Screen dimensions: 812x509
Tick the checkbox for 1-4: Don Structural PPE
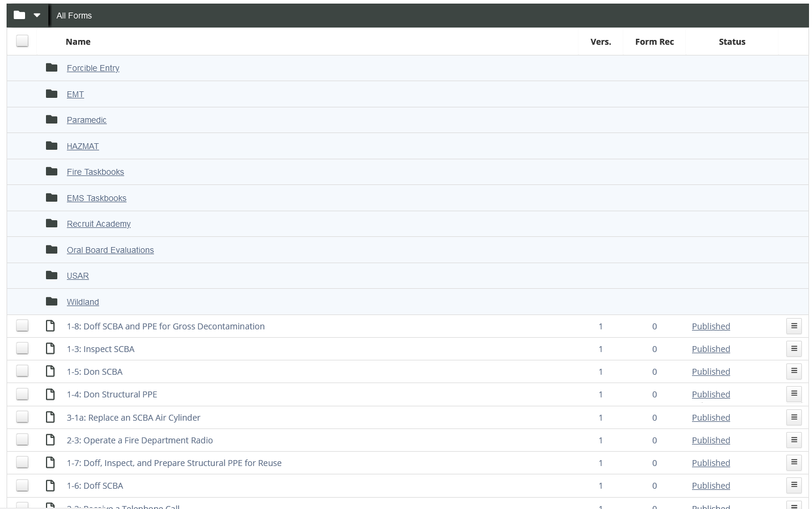pos(22,393)
